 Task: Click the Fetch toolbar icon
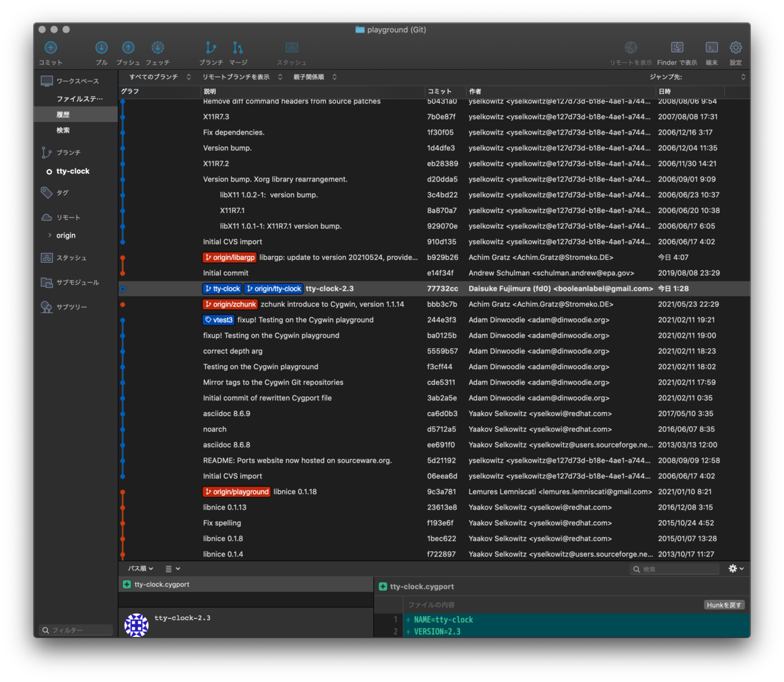tap(157, 48)
